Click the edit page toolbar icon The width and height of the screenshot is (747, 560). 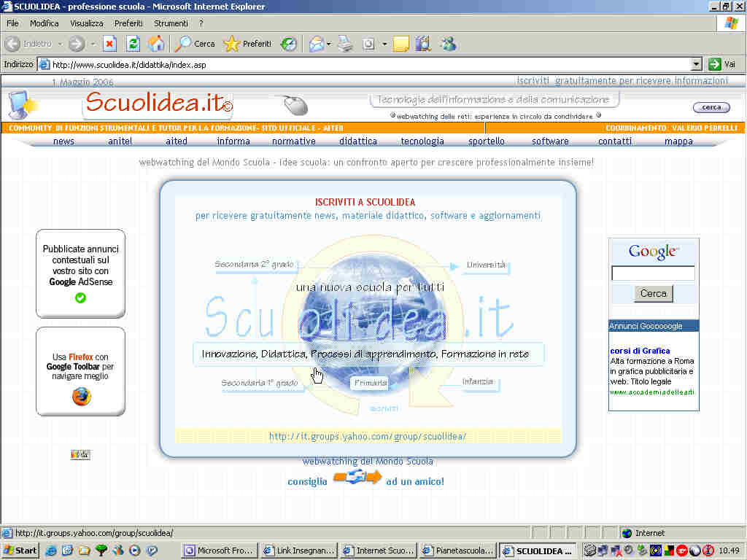coord(368,44)
